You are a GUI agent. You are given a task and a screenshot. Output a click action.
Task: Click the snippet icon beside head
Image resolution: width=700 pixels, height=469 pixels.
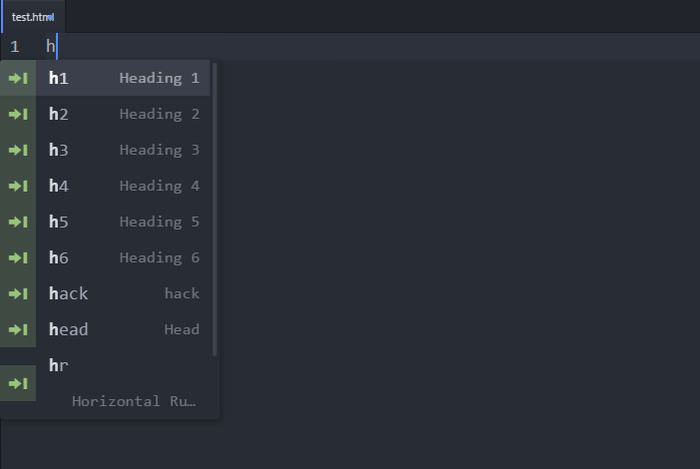tap(18, 330)
